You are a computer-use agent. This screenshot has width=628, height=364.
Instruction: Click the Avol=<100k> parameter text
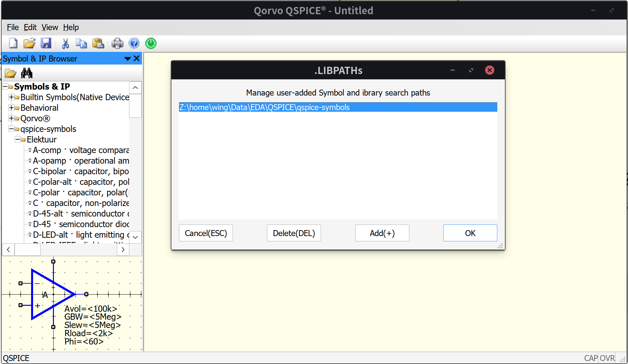[x=91, y=309]
